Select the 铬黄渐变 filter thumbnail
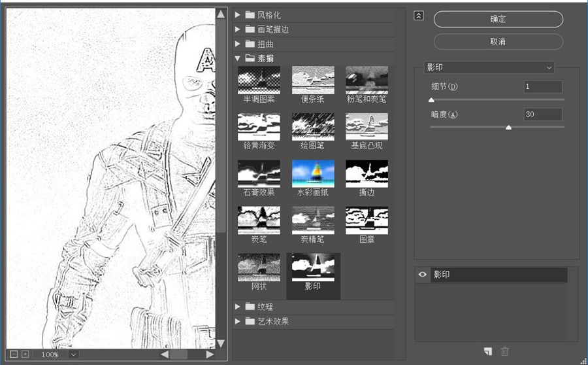Image resolution: width=588 pixels, height=365 pixels. tap(259, 127)
